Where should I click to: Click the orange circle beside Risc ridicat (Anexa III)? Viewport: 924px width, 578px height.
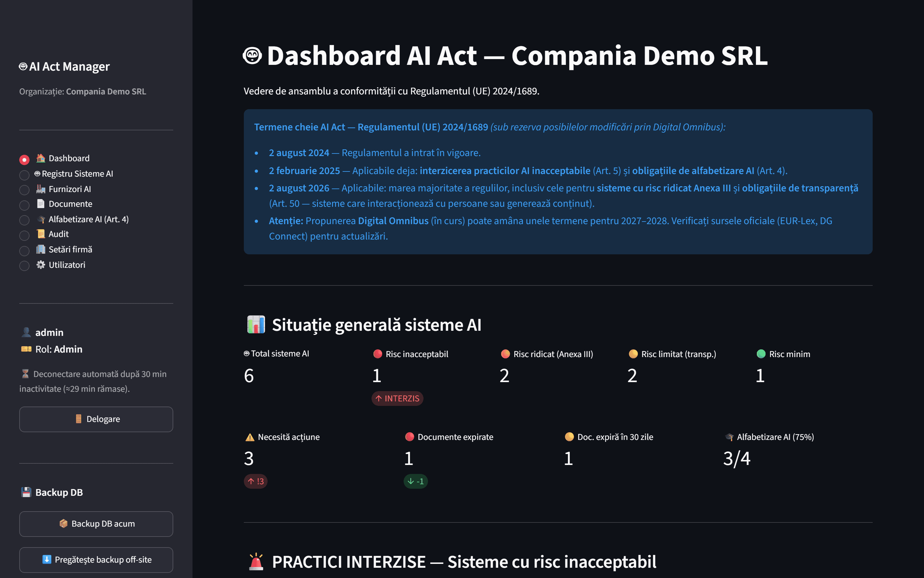pyautogui.click(x=506, y=354)
